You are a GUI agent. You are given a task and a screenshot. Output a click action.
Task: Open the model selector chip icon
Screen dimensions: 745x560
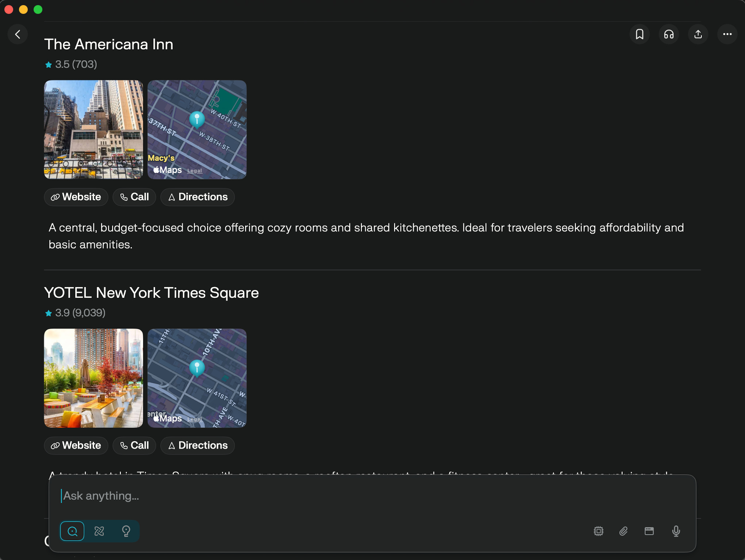[x=599, y=531]
